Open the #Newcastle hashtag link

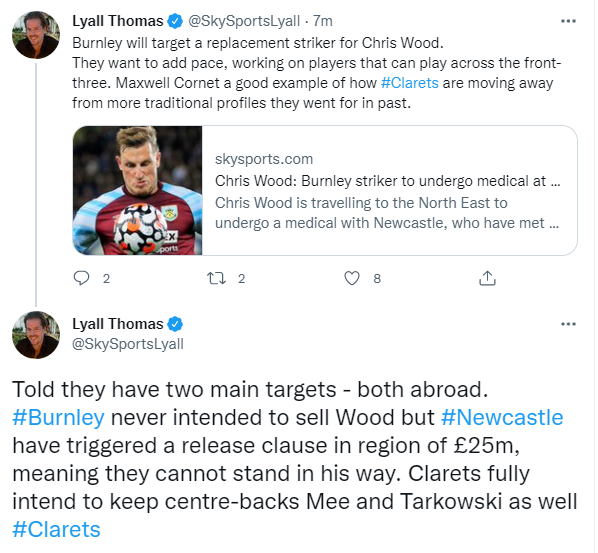click(x=502, y=417)
